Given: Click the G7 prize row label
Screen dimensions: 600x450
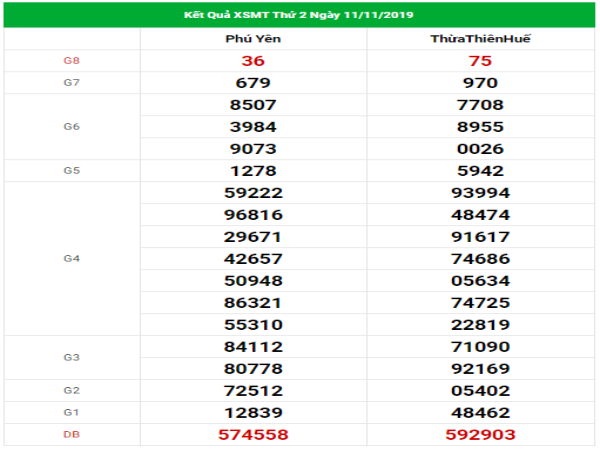Looking at the screenshot, I should (71, 82).
